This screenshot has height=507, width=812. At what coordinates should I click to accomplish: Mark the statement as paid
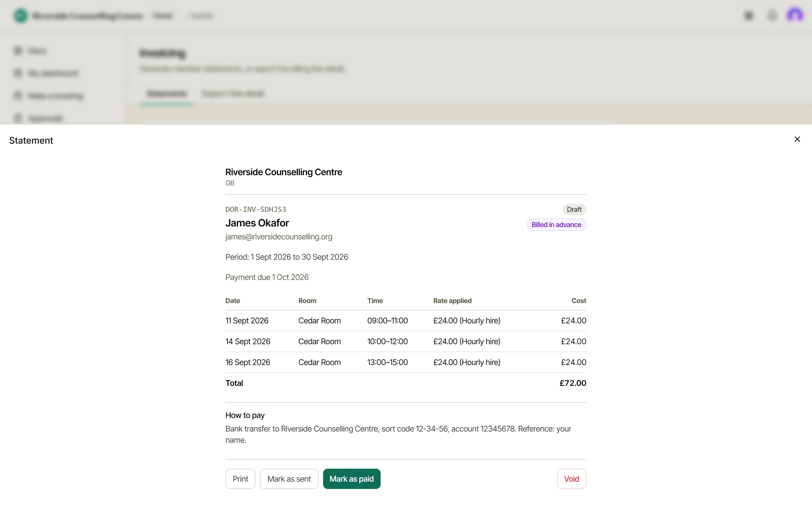pos(352,479)
